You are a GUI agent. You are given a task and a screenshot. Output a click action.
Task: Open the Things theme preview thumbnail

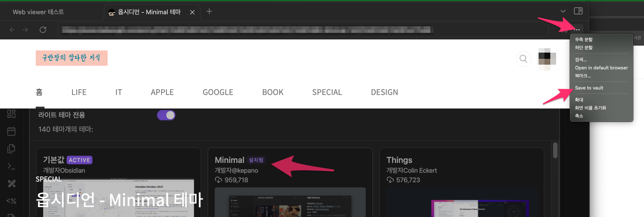(462, 202)
